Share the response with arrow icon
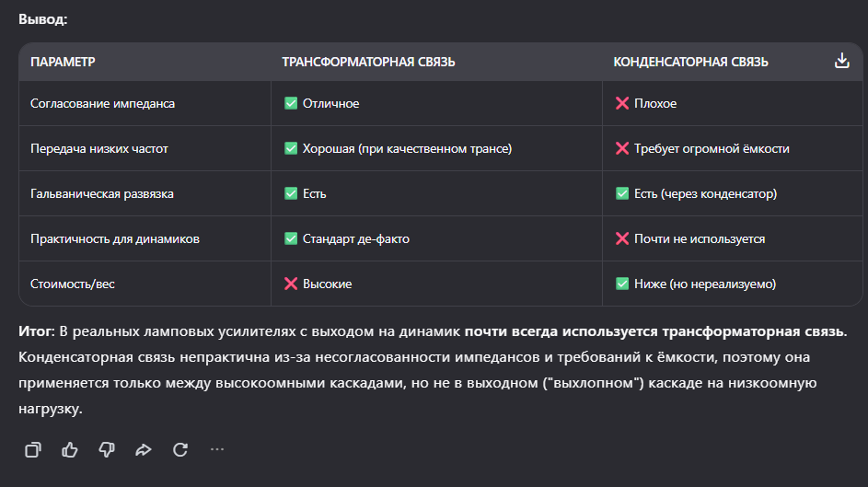 point(144,449)
